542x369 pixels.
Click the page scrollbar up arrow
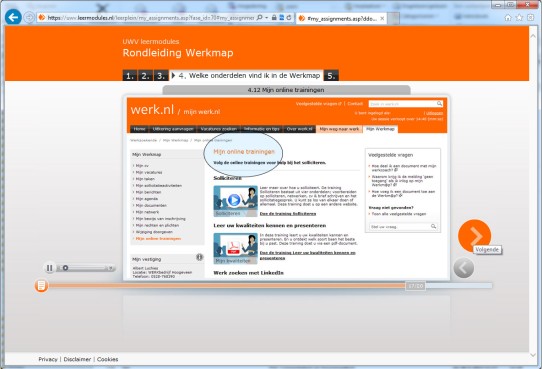pyautogui.click(x=533, y=36)
